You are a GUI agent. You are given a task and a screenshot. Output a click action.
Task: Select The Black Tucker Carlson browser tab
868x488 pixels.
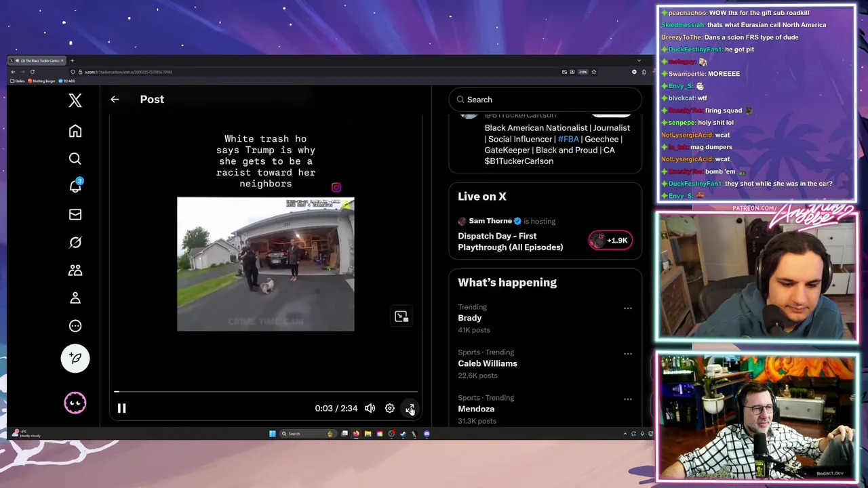click(x=38, y=61)
